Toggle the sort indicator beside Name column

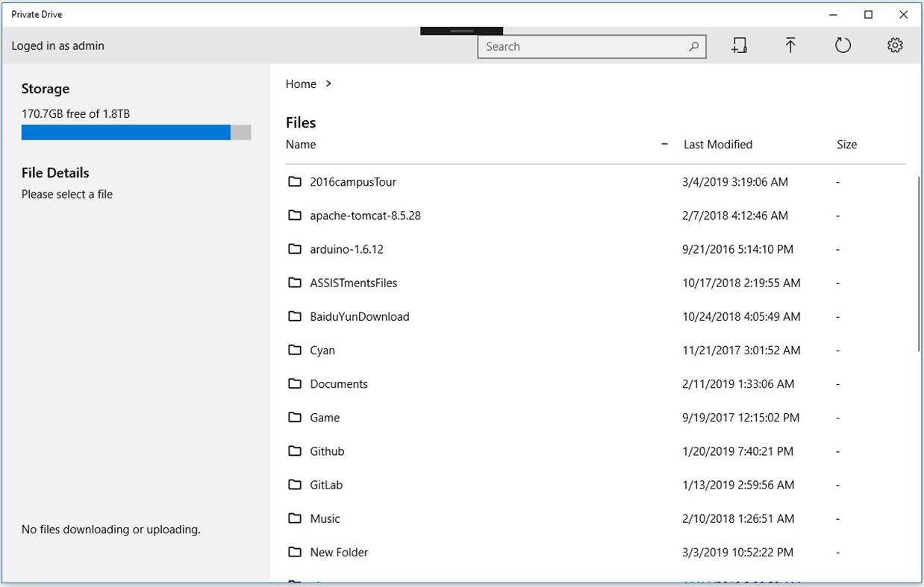tap(664, 145)
